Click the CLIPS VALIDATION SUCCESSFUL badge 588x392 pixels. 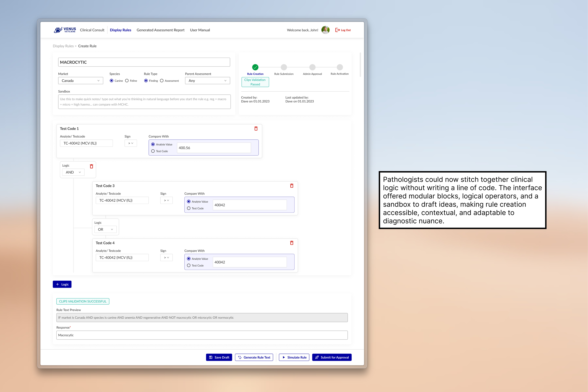(x=83, y=301)
